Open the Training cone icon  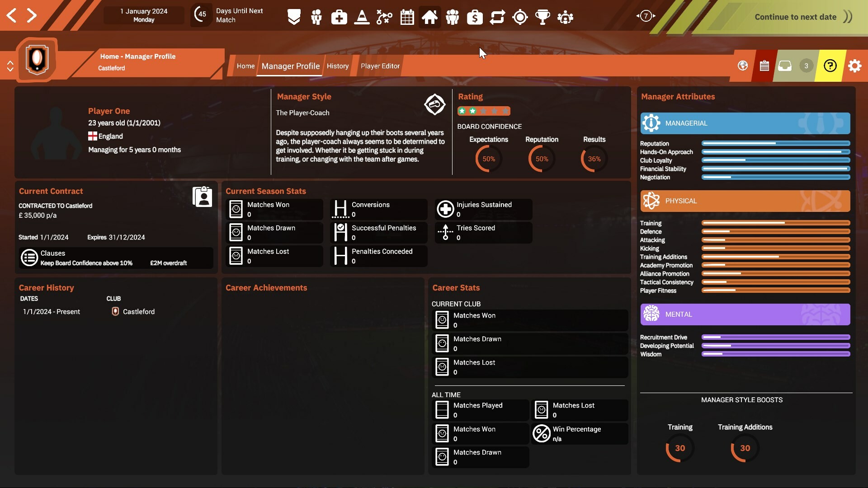coord(362,17)
